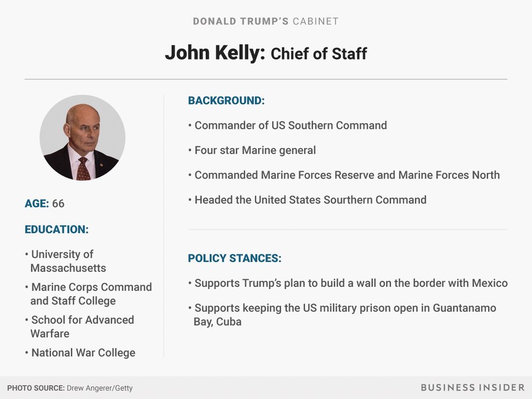Click the John Kelly: Chief of Staff title

tap(265, 53)
